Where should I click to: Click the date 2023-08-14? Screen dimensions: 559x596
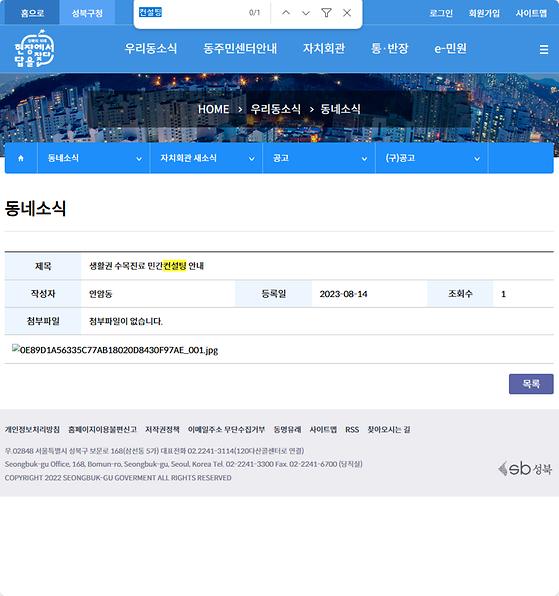[344, 294]
